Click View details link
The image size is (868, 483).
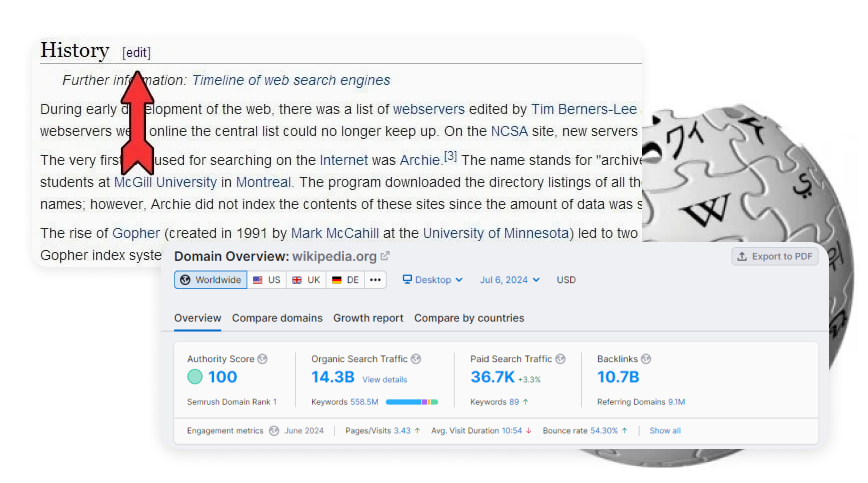(x=385, y=380)
